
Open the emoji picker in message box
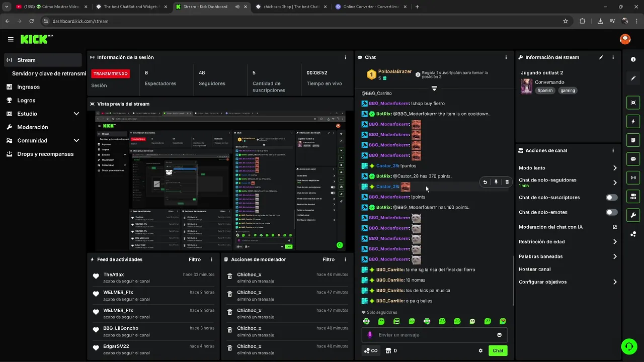click(x=500, y=335)
